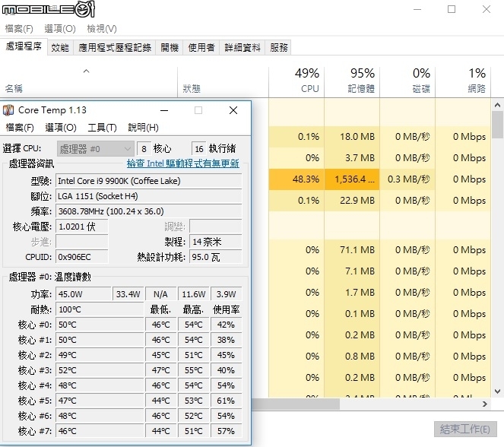This screenshot has width=504, height=447.
Task: Switch to the 效能 tab
Action: click(x=60, y=48)
